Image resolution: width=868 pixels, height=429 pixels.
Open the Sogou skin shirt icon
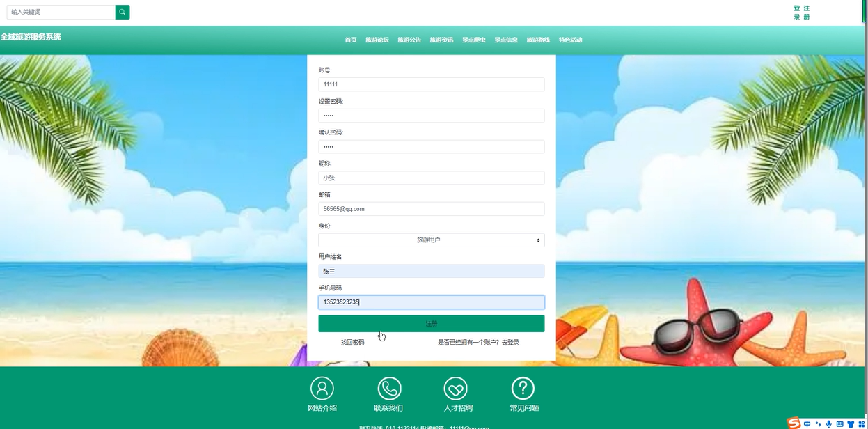pos(851,423)
